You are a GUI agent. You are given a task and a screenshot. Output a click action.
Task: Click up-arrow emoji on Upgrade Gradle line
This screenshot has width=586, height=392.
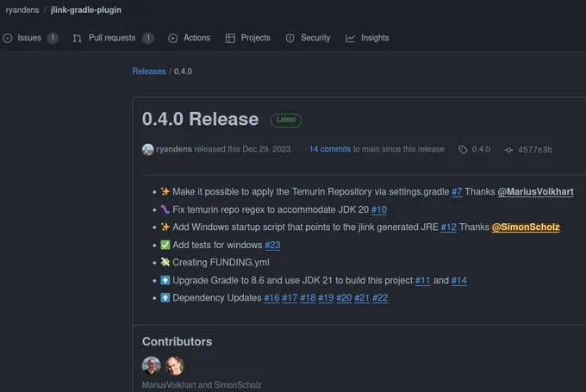click(165, 280)
